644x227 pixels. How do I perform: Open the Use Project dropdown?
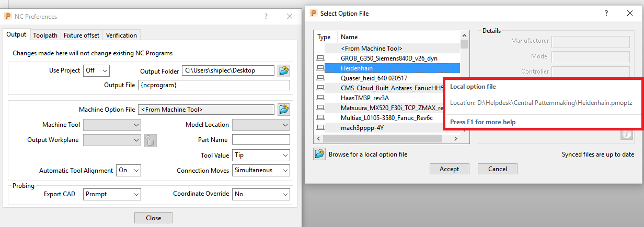click(x=97, y=70)
